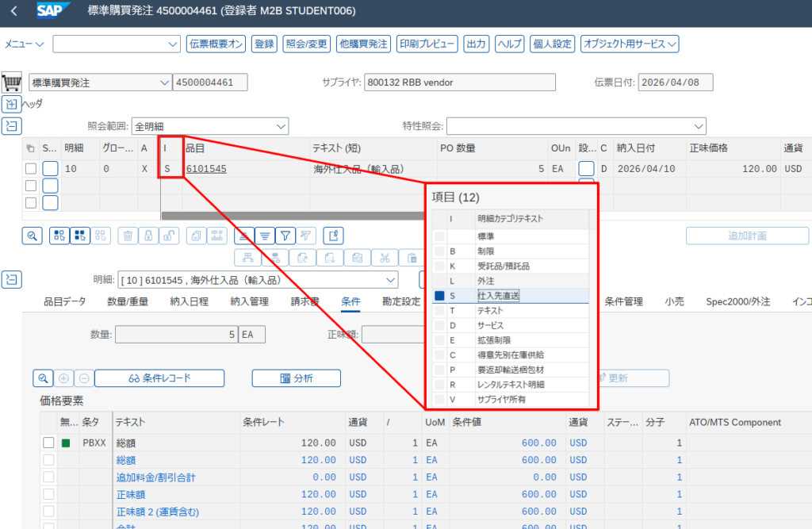
Task: Collapse the item details section toggle icon
Action: click(x=11, y=279)
